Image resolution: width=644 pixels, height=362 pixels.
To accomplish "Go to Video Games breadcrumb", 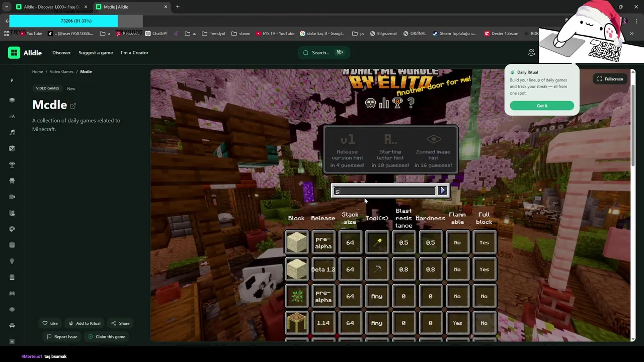I will click(x=61, y=72).
